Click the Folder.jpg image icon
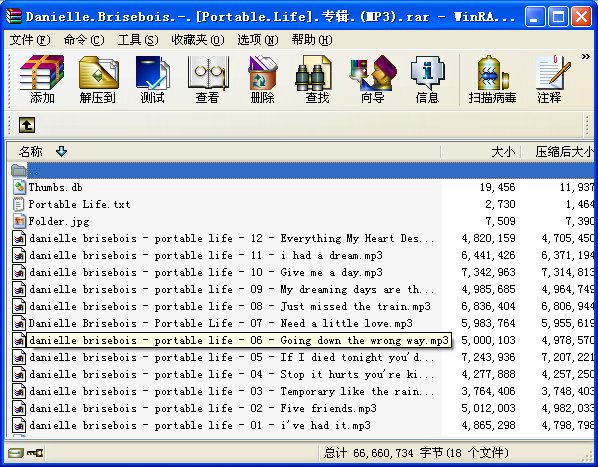Image resolution: width=598 pixels, height=467 pixels. click(x=19, y=221)
